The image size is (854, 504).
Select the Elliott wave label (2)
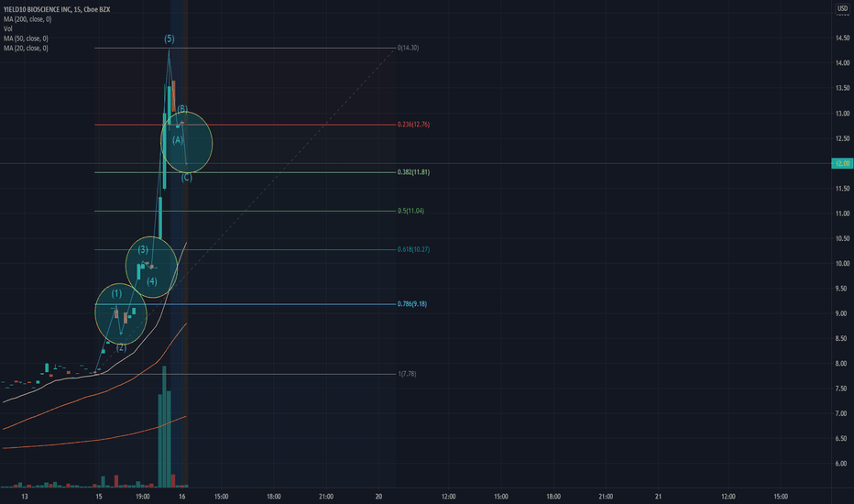121,347
